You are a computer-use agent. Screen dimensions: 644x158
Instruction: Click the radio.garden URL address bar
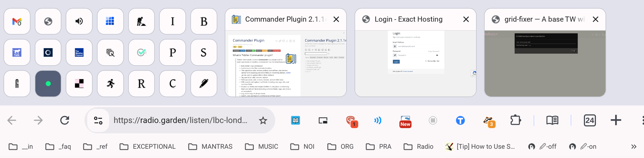click(180, 120)
